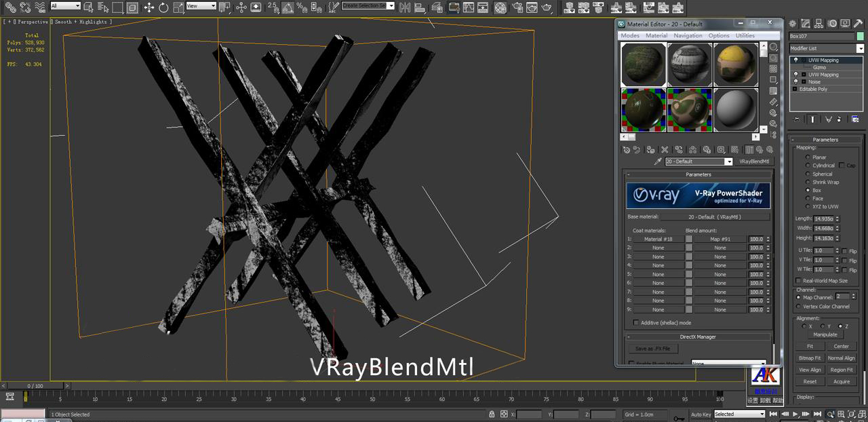The width and height of the screenshot is (868, 422).
Task: Open Material menu in Material Editor
Action: [x=656, y=35]
